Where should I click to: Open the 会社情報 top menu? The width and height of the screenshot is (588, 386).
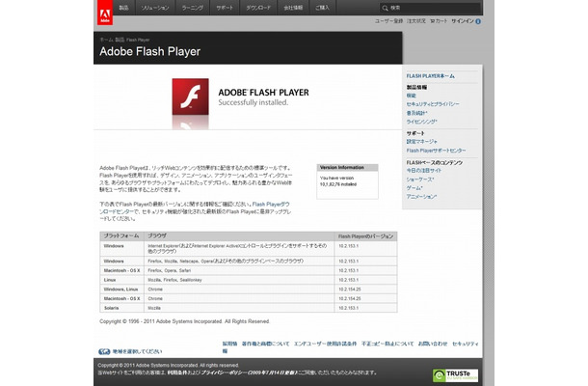tap(293, 8)
